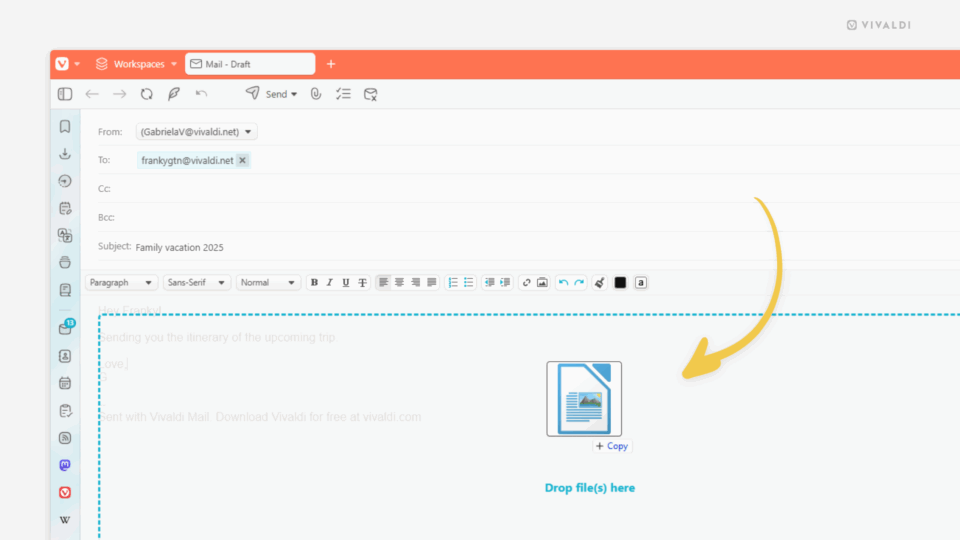
Task: Open the text background color button
Action: click(641, 282)
